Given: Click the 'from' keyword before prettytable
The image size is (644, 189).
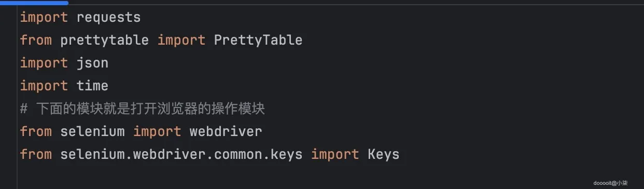Looking at the screenshot, I should [x=36, y=40].
